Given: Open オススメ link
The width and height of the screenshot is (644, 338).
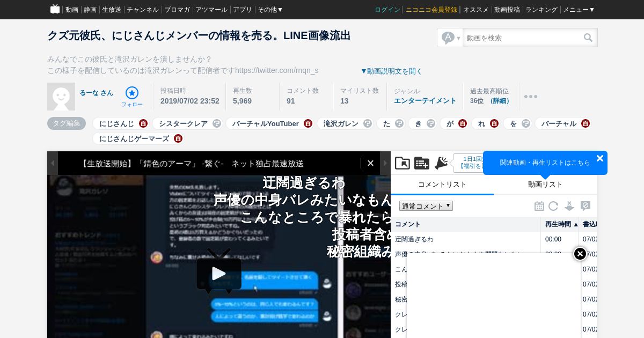Looking at the screenshot, I should click(x=476, y=10).
